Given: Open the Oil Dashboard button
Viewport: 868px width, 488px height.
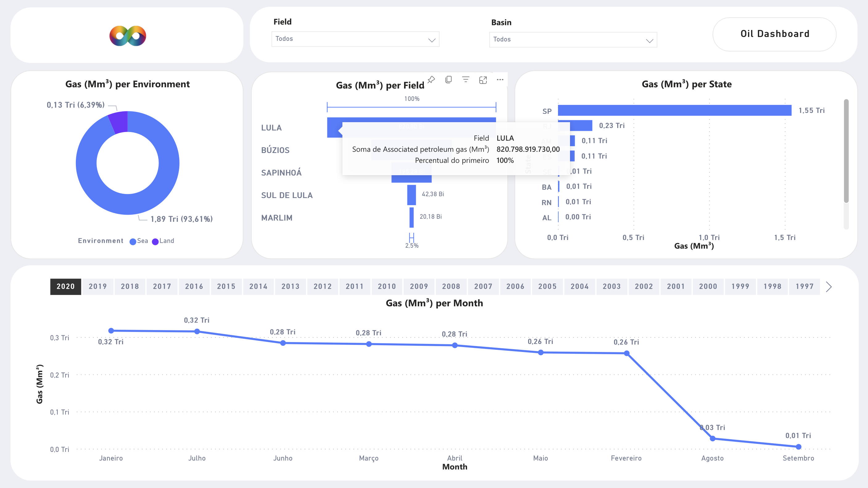Looking at the screenshot, I should click(x=774, y=34).
